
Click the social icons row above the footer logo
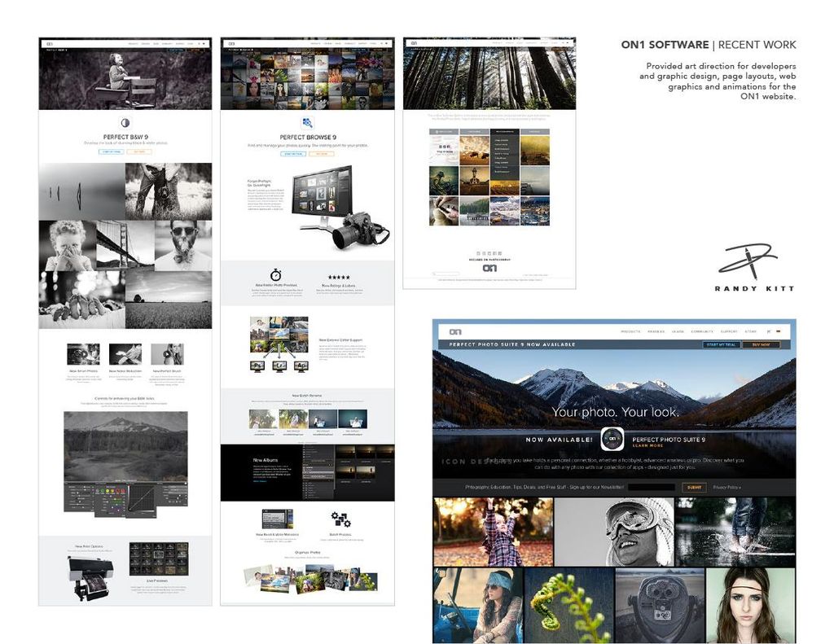pos(489,254)
